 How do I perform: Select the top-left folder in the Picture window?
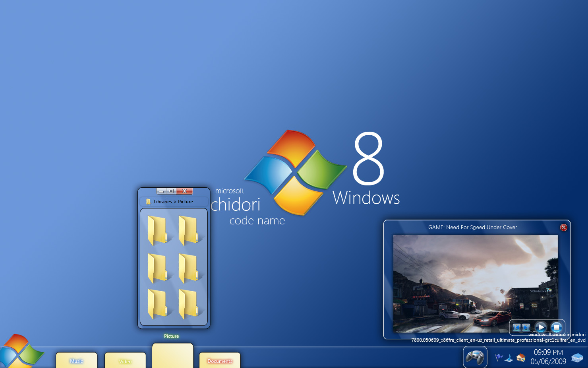click(x=158, y=230)
